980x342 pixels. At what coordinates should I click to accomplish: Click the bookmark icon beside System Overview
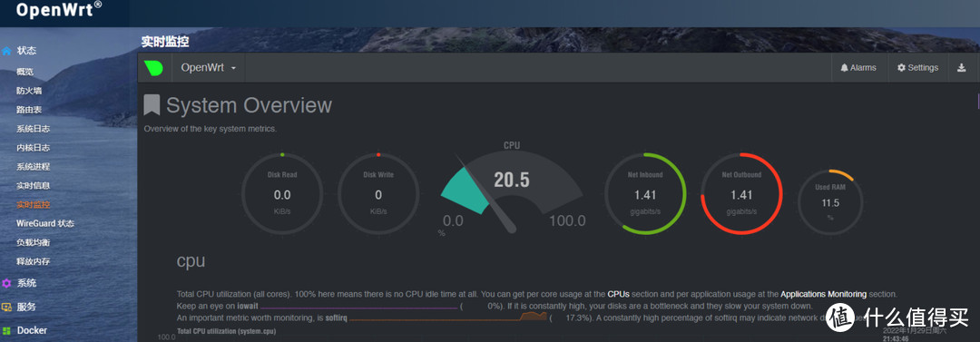pos(152,105)
